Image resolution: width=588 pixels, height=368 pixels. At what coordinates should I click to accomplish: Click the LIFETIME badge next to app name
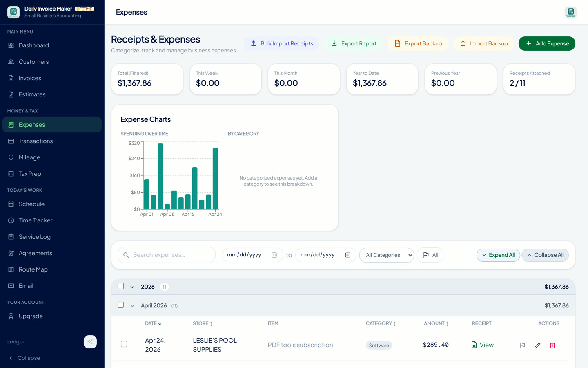(x=85, y=9)
